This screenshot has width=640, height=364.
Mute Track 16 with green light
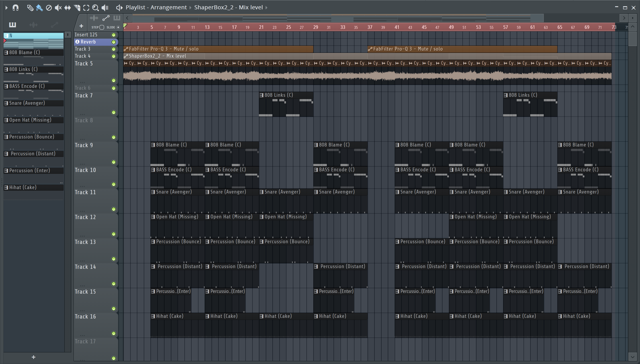114,334
